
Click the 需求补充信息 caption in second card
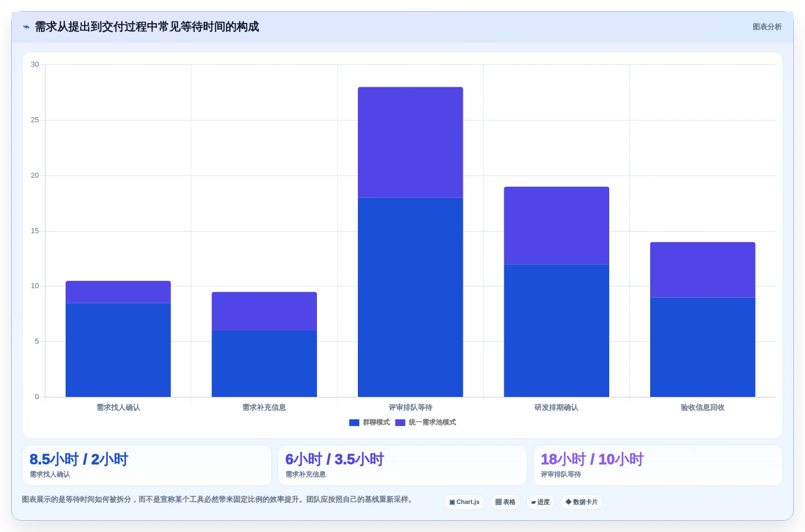click(306, 474)
